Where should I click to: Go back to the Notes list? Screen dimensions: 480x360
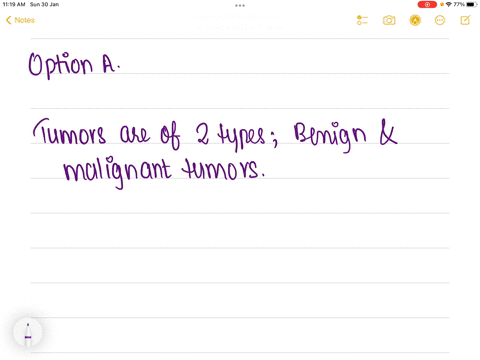20,20
